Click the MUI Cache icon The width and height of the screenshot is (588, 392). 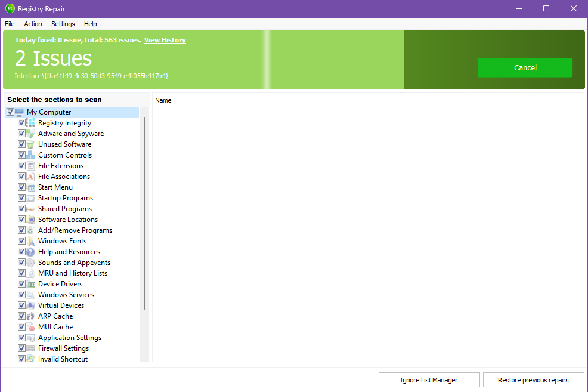point(31,327)
